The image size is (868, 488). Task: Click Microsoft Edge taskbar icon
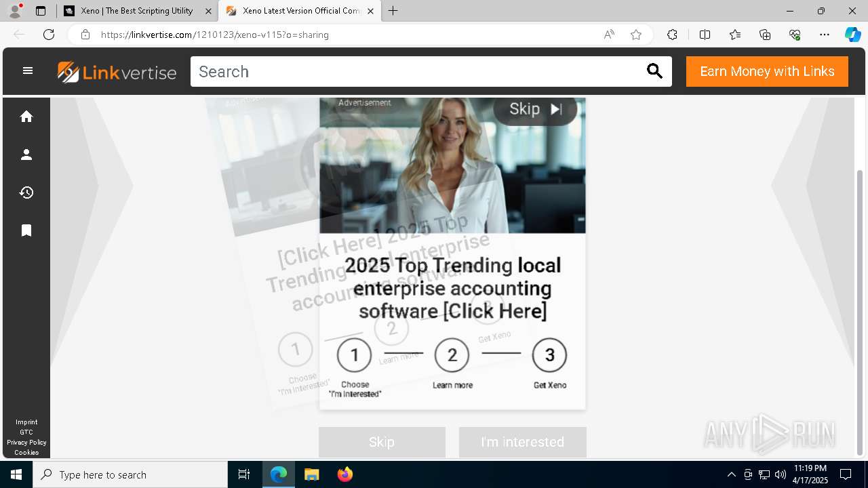pos(279,474)
